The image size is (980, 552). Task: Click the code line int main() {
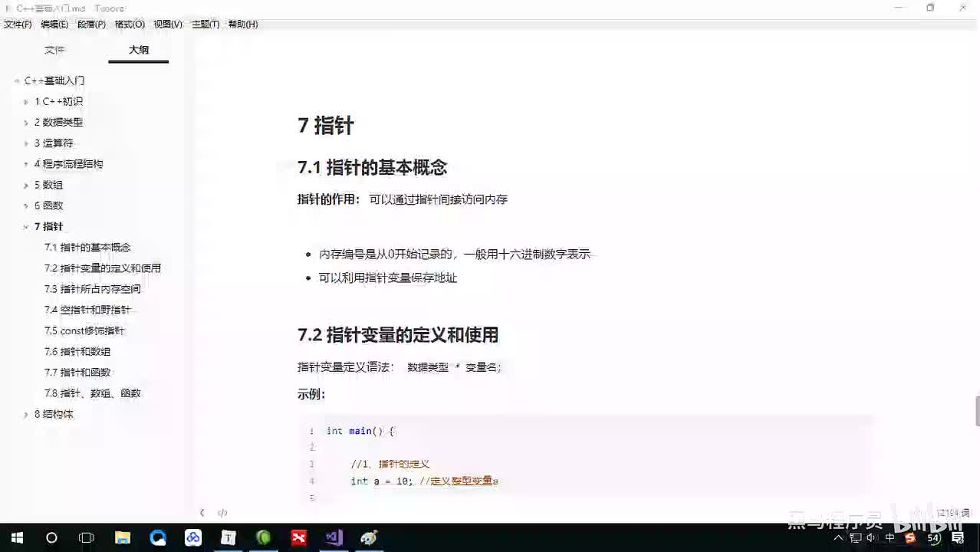[x=360, y=431]
